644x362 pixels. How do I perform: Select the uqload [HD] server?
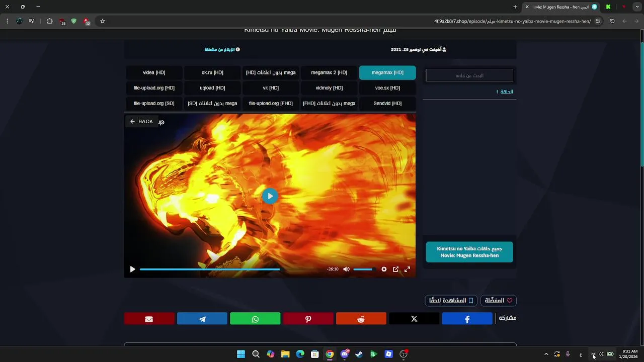pyautogui.click(x=212, y=88)
